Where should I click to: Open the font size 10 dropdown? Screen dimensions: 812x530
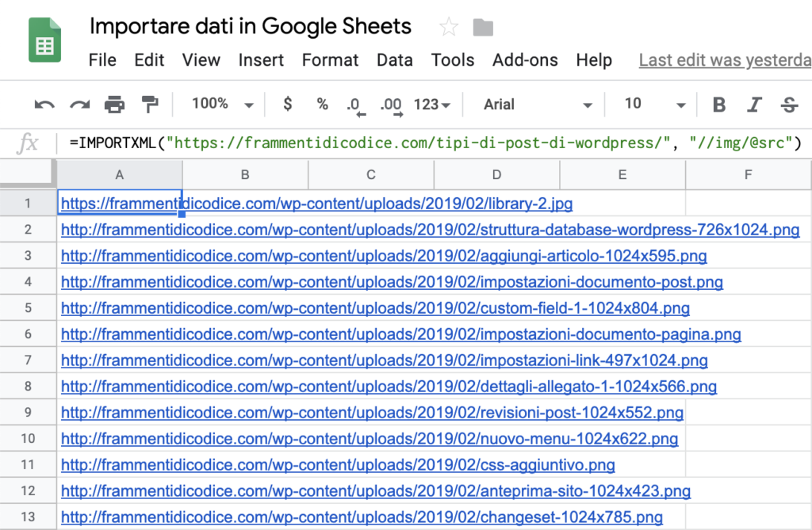655,104
